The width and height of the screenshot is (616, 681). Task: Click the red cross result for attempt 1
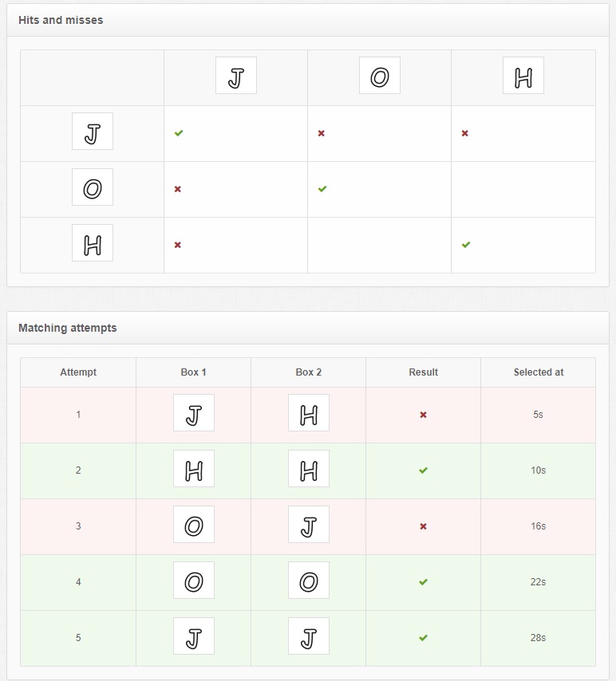click(x=424, y=415)
